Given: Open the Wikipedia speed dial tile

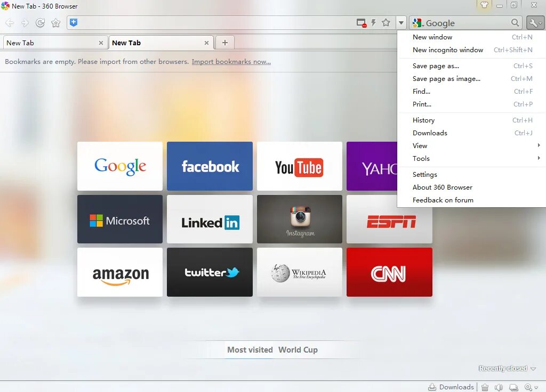Looking at the screenshot, I should (300, 272).
